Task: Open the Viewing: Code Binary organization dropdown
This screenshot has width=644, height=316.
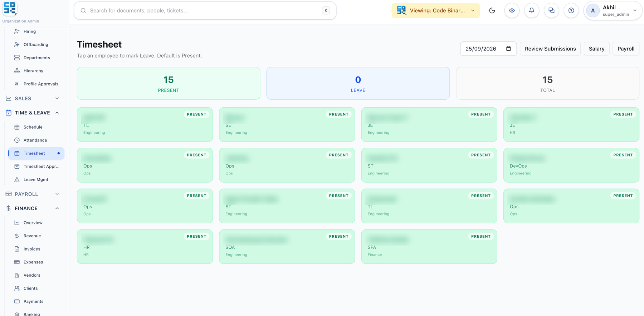Action: tap(435, 11)
